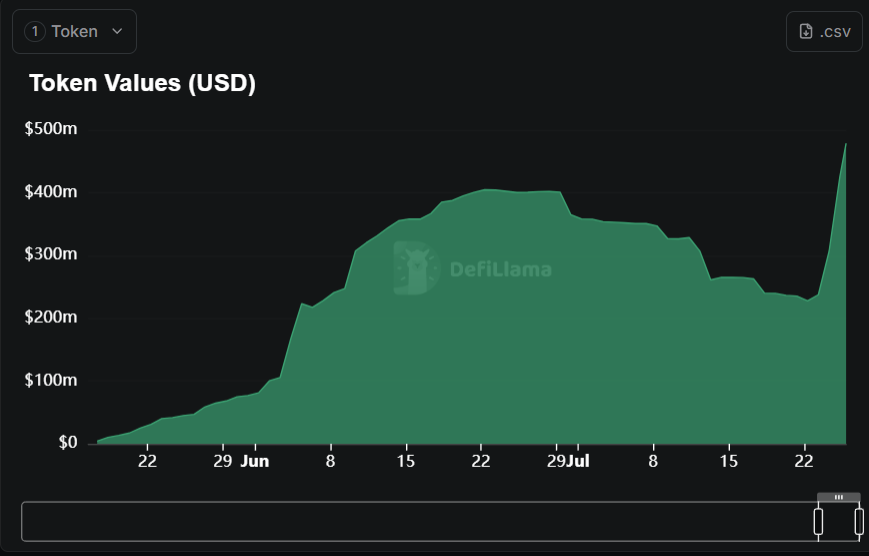Click the right handle of the range slider
This screenshot has height=556, width=869.
point(859,522)
